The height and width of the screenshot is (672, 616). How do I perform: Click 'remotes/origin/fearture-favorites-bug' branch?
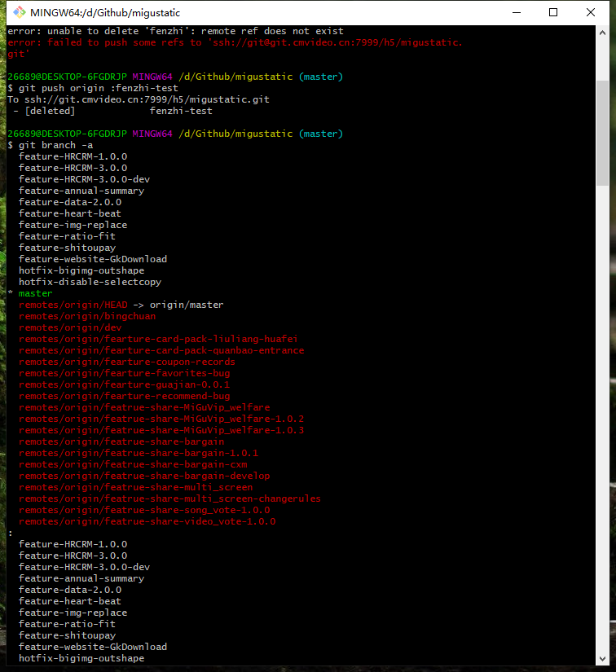click(x=125, y=373)
